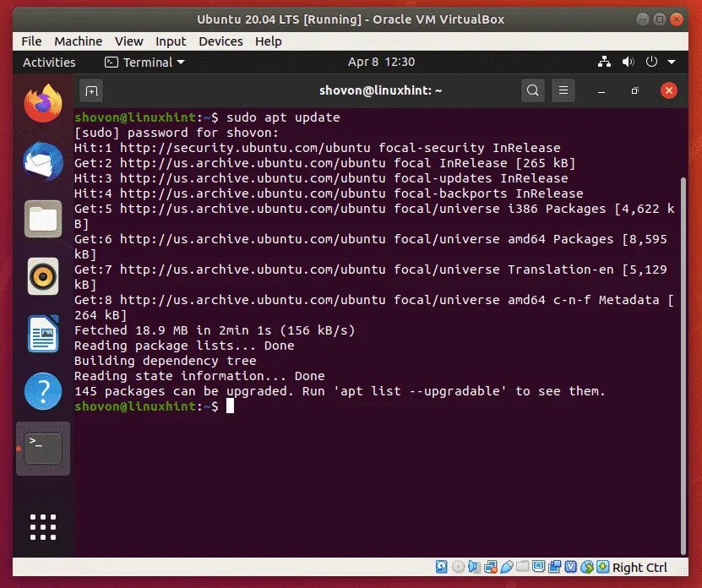
Task: Click the virtualization CPU status icon
Action: click(570, 567)
